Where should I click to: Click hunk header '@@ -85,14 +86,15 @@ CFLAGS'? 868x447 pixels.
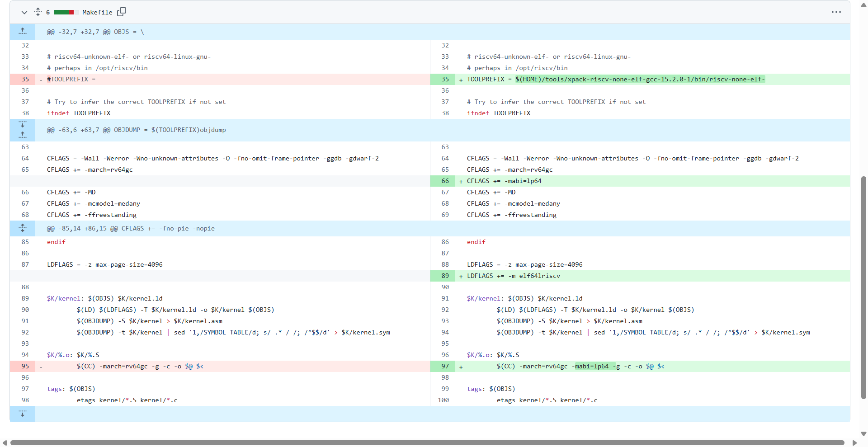pos(131,228)
